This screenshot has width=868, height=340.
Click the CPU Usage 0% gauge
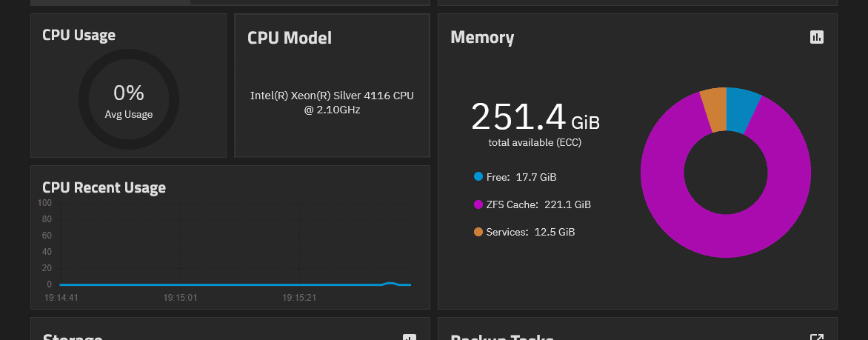tap(129, 99)
